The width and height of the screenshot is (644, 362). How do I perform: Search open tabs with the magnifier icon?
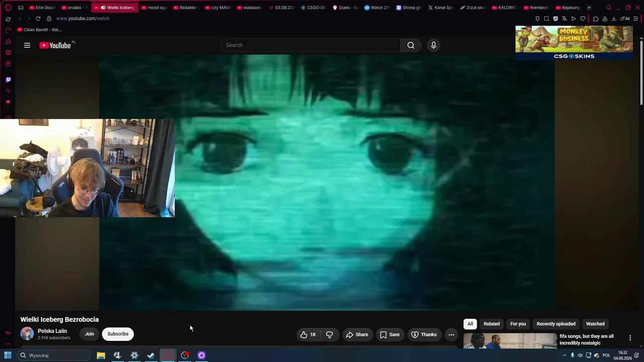coord(609,8)
